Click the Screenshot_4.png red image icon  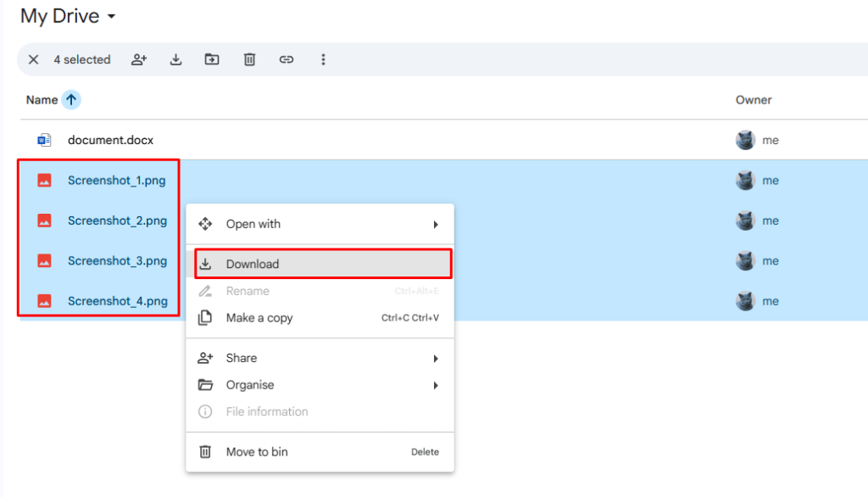[45, 301]
